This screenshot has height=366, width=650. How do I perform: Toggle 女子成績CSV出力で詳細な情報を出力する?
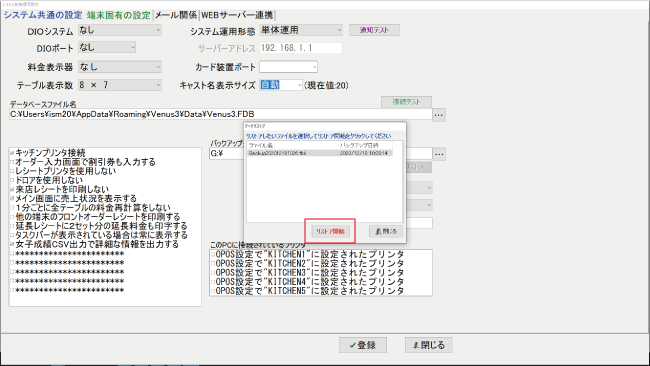click(12, 244)
